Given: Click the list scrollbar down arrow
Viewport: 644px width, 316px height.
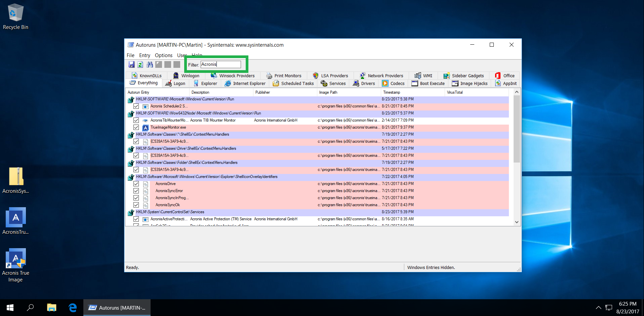Looking at the screenshot, I should point(517,222).
